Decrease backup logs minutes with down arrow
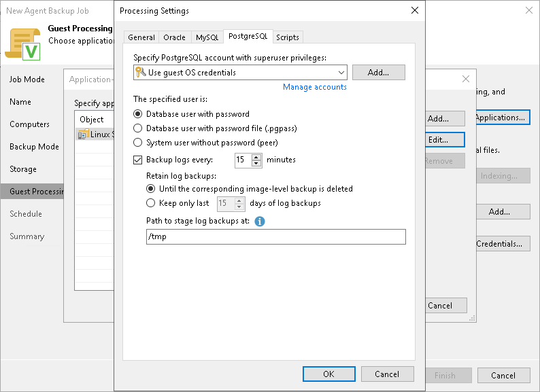Viewport: 540px width, 392px height. tap(256, 164)
